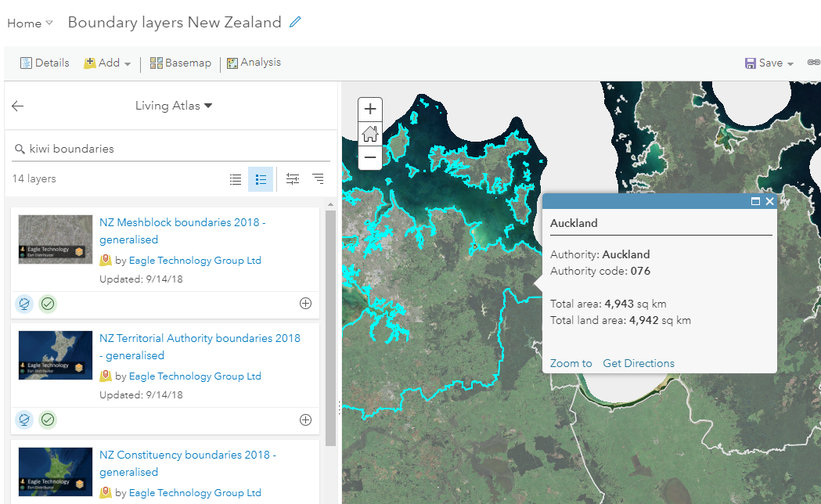The height and width of the screenshot is (504, 821).
Task: Zoom in on the map
Action: [370, 109]
